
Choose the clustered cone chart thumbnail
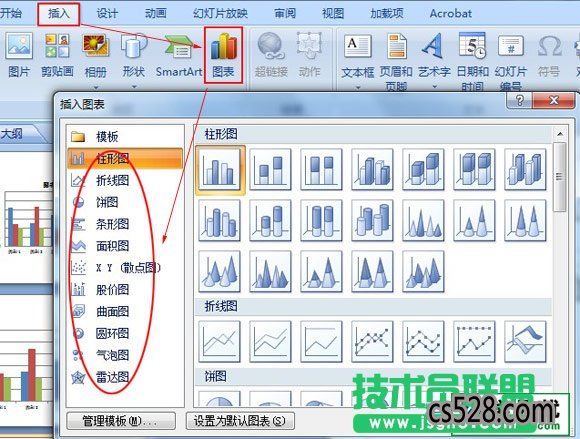point(423,220)
